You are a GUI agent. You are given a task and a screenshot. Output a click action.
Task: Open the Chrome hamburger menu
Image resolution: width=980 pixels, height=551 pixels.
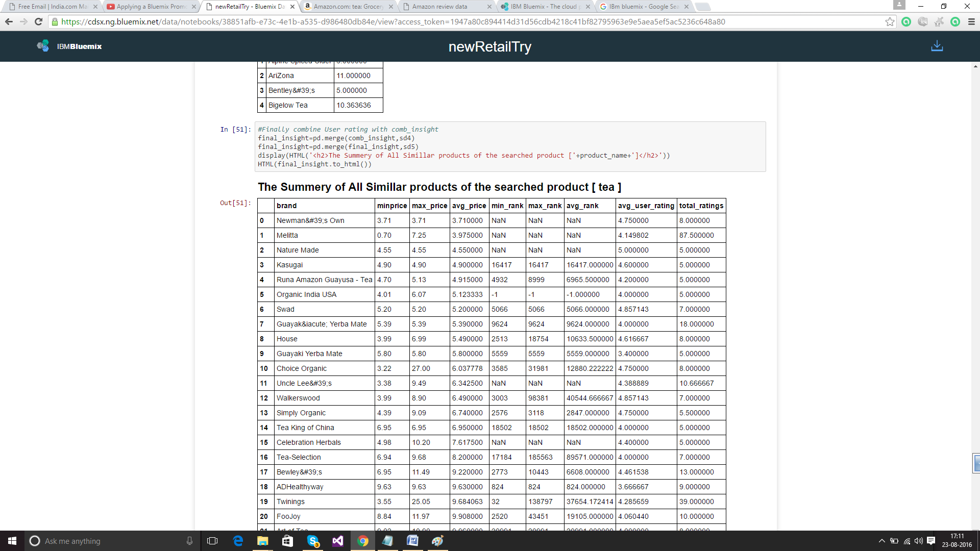tap(971, 22)
